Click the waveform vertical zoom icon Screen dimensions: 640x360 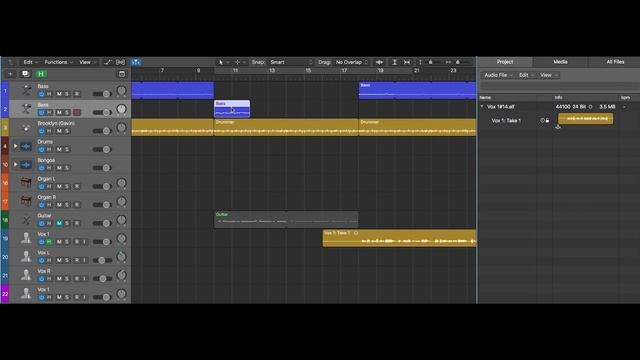pos(379,62)
